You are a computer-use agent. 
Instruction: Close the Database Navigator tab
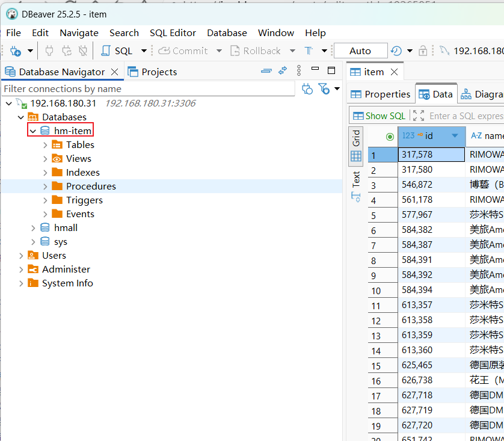tap(115, 72)
